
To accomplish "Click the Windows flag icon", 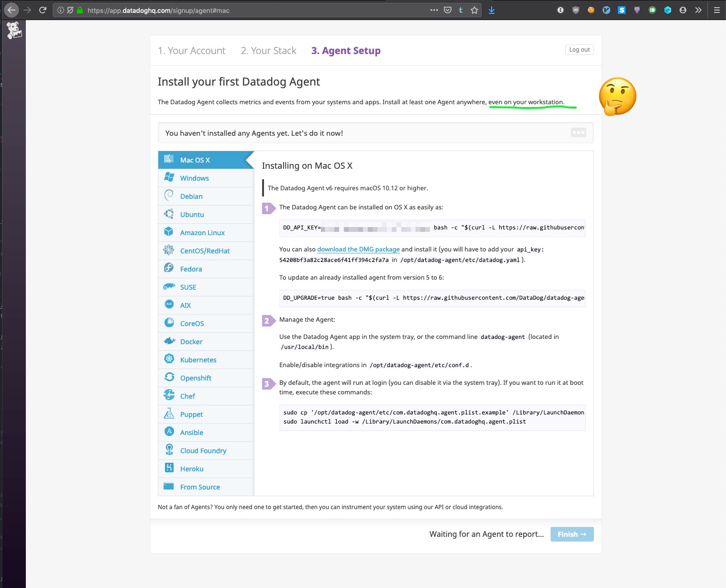I will pyautogui.click(x=169, y=177).
